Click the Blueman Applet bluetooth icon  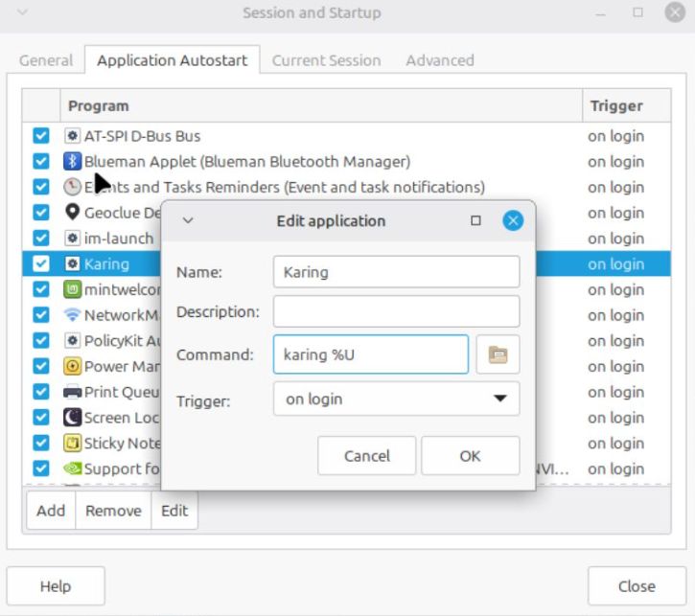pos(72,161)
